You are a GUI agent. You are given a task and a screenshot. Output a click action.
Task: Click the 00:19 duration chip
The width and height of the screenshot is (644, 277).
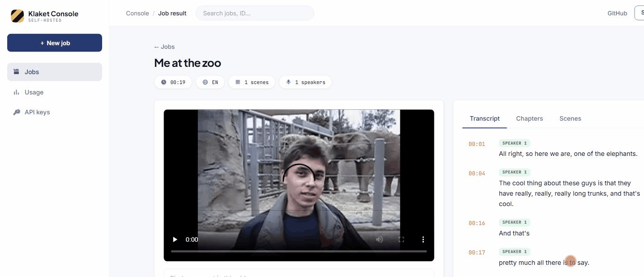pyautogui.click(x=173, y=82)
